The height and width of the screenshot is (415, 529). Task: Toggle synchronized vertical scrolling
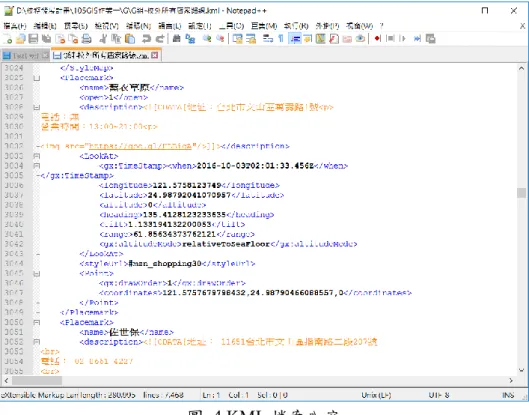point(238,39)
